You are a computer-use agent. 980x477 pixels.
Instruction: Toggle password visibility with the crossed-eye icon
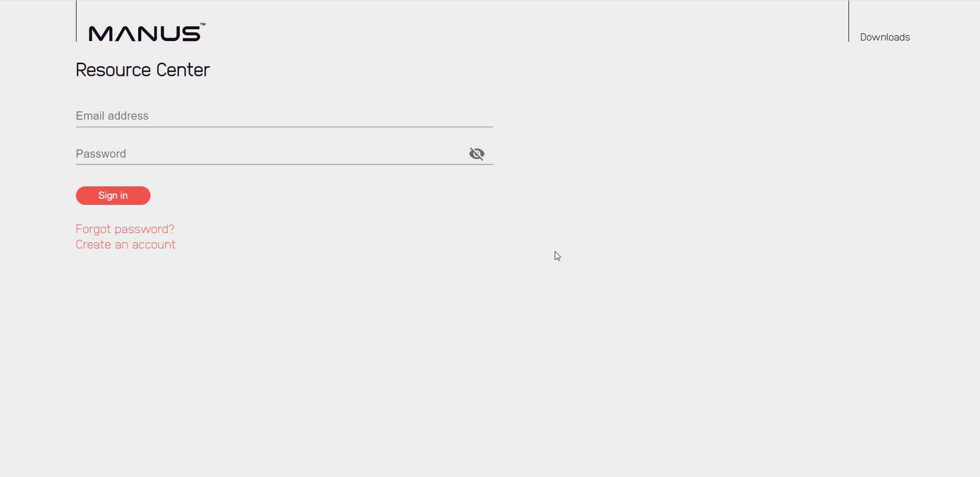tap(477, 154)
